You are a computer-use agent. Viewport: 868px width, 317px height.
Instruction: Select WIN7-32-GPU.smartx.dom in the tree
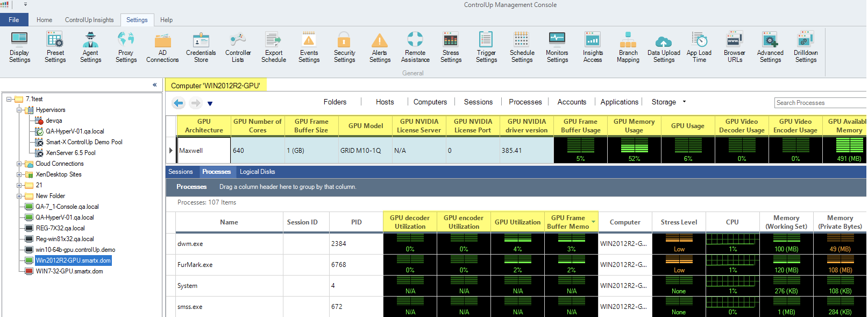69,271
